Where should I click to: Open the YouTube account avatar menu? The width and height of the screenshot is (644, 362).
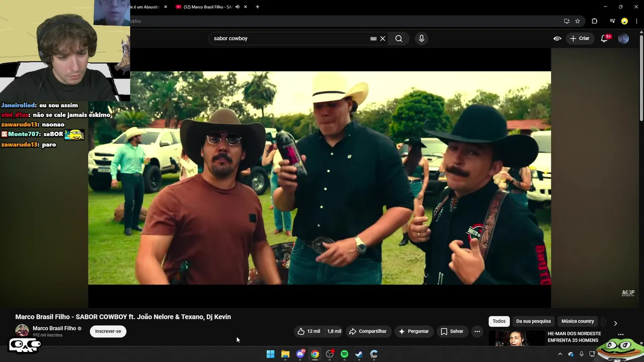(x=623, y=39)
